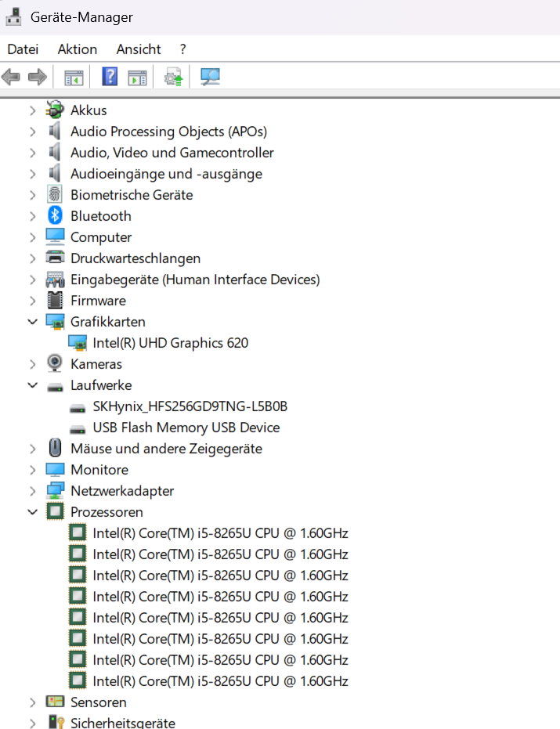This screenshot has width=560, height=729.
Task: Select 'Druckwarteschlangen' label
Action: click(x=135, y=258)
